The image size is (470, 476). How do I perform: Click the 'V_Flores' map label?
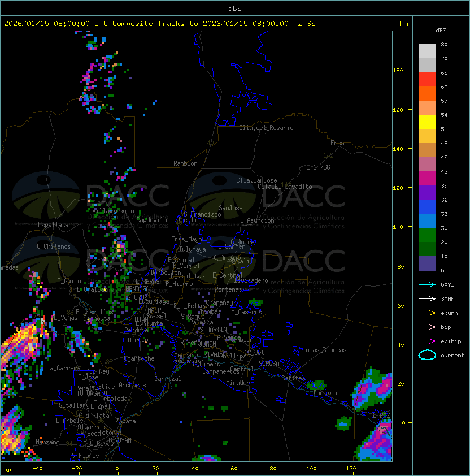85,456
